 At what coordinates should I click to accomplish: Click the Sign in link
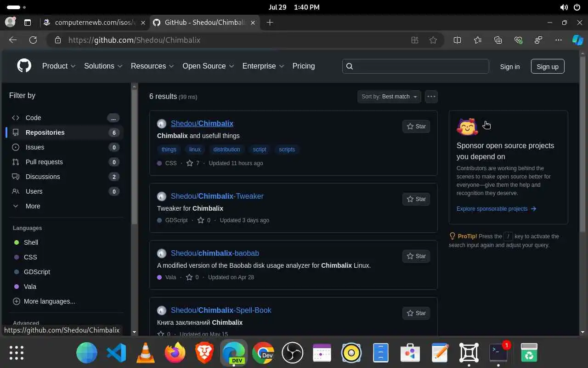(x=510, y=66)
